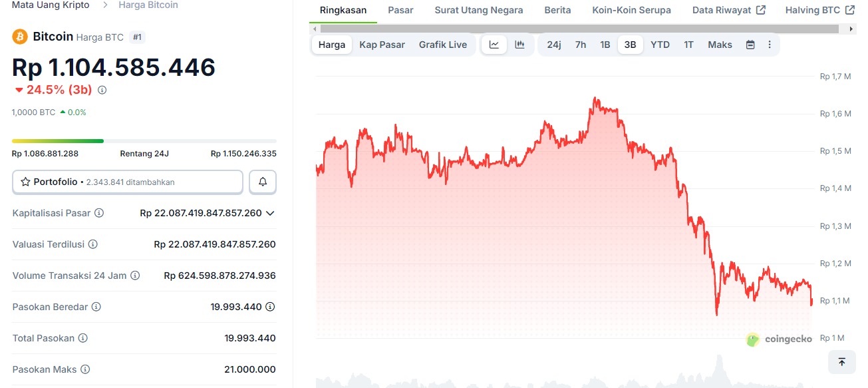Open the three-dot chart options menu
The width and height of the screenshot is (868, 388).
(770, 44)
